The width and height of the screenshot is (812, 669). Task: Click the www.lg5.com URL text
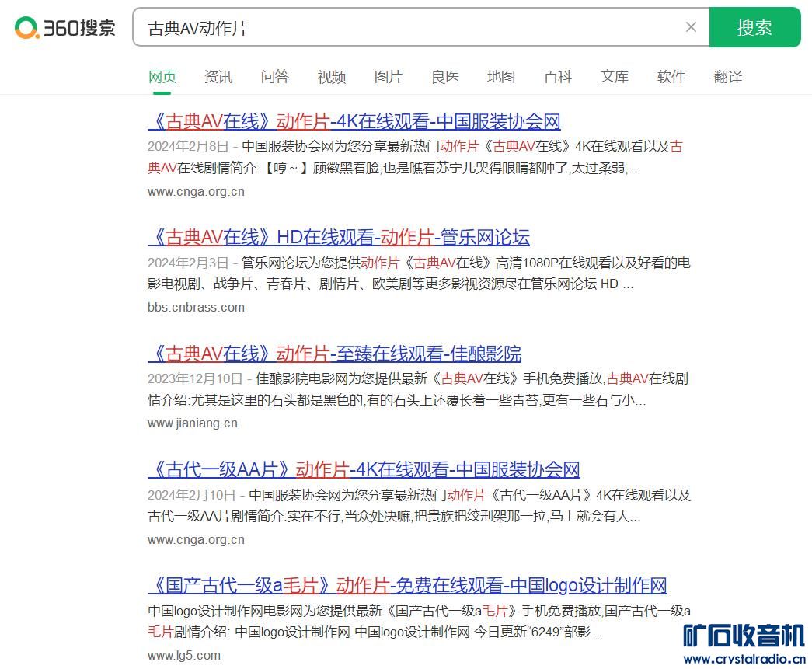point(184,656)
